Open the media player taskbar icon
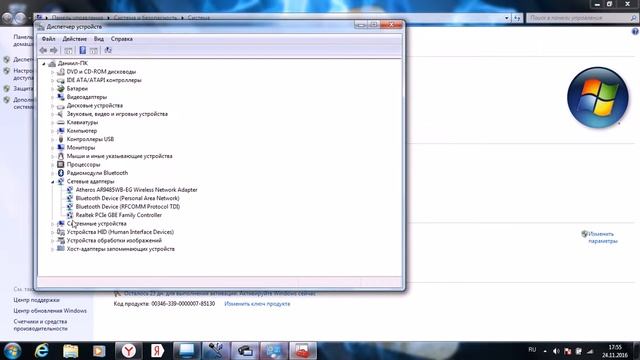This screenshot has width=640, height=360. pyautogui.click(x=99, y=351)
